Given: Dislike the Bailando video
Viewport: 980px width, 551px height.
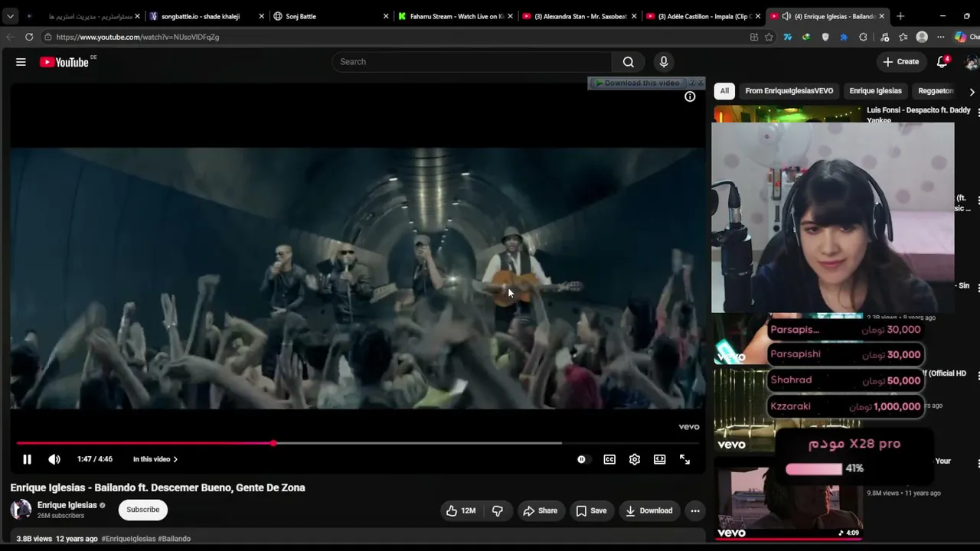Looking at the screenshot, I should [498, 510].
